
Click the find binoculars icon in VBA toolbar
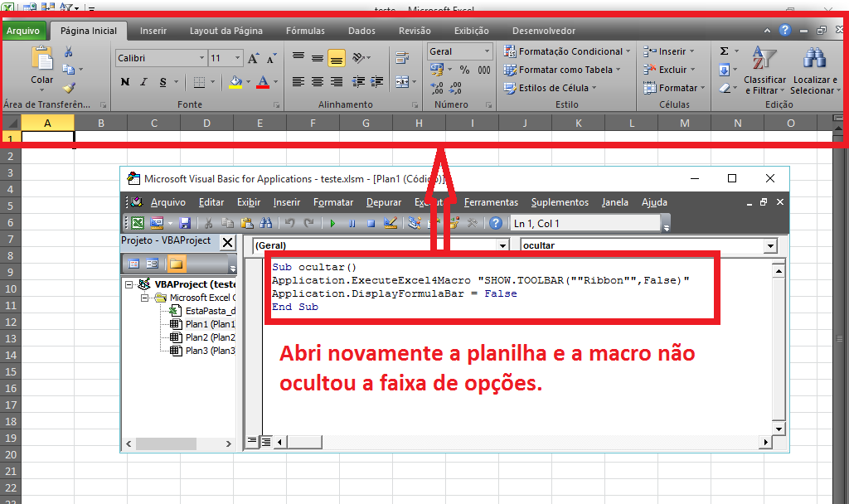pos(266,223)
